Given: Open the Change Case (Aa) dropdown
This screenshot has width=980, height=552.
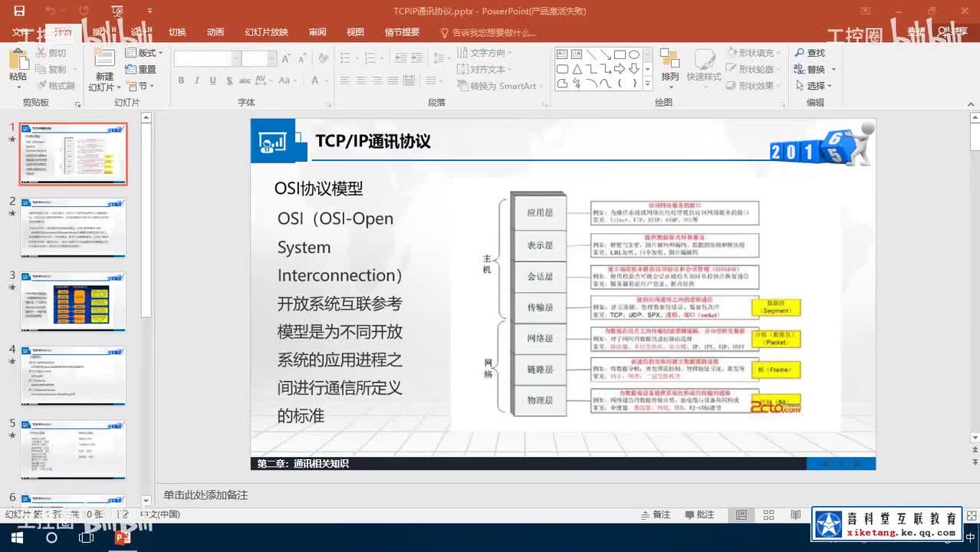Looking at the screenshot, I should (x=287, y=80).
